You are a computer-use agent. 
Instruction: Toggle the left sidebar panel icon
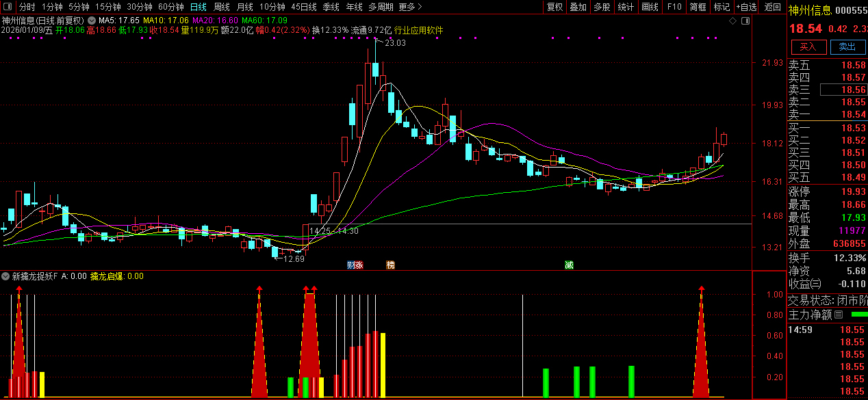[8, 7]
